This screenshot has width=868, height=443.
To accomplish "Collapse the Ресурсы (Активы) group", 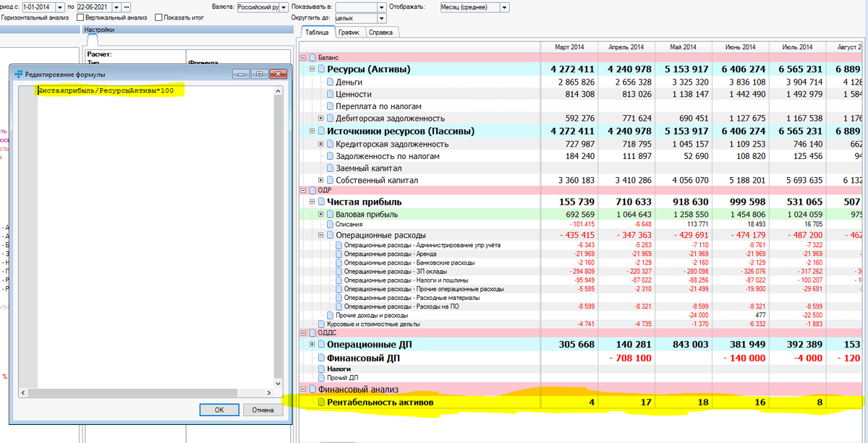I will [312, 69].
